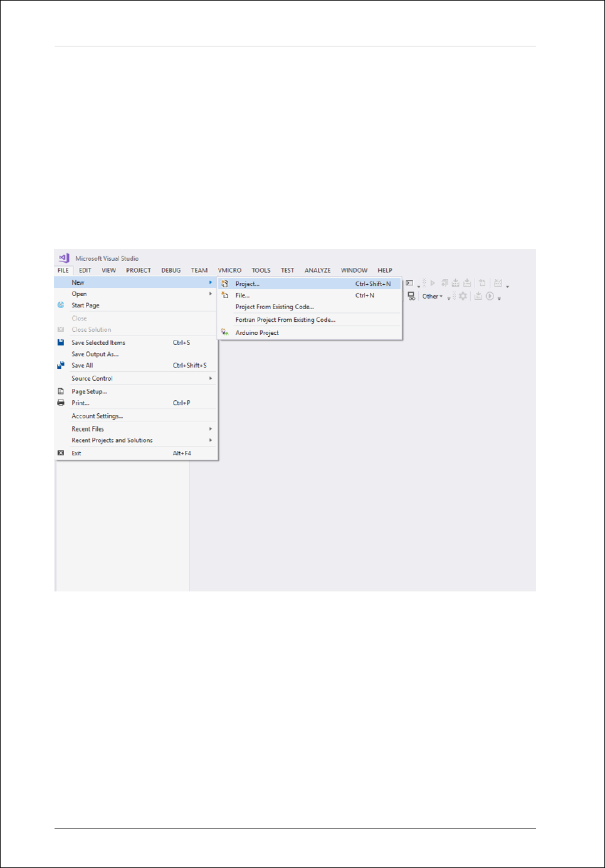Open settings via the toolbar gear icon
605x868 pixels.
tap(463, 296)
